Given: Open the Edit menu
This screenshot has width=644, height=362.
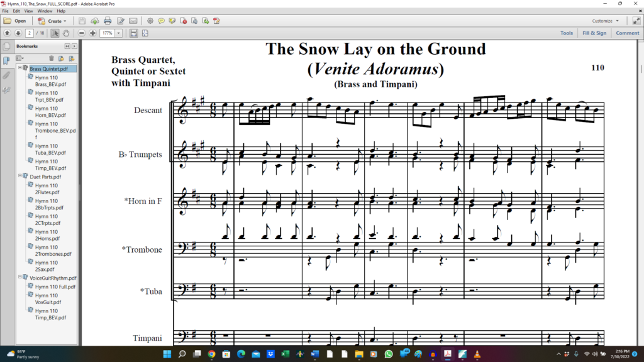Looking at the screenshot, I should [x=16, y=11].
